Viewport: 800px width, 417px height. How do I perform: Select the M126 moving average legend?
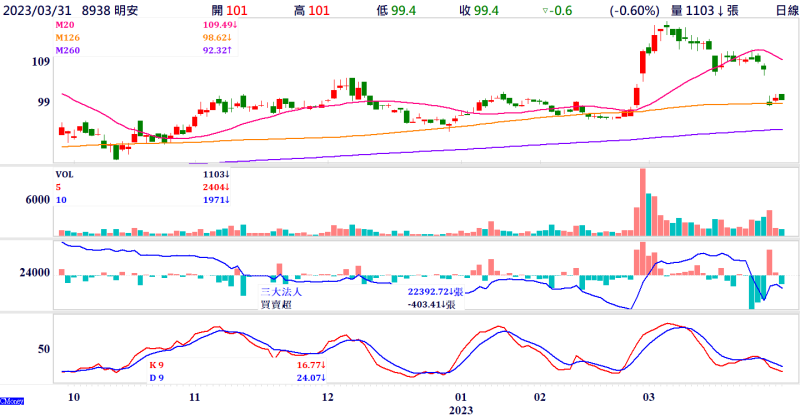point(70,36)
